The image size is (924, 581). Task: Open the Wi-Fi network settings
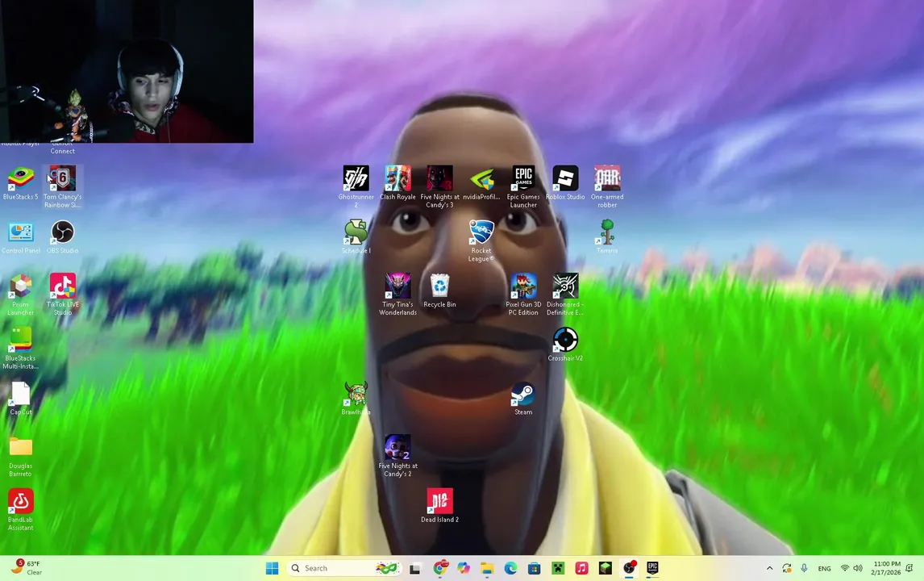coord(845,568)
